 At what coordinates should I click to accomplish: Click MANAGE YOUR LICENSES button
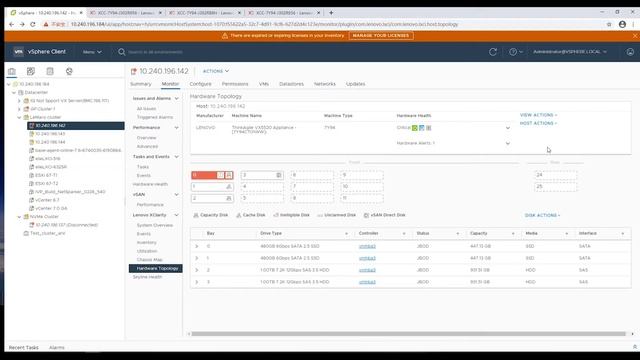381,36
